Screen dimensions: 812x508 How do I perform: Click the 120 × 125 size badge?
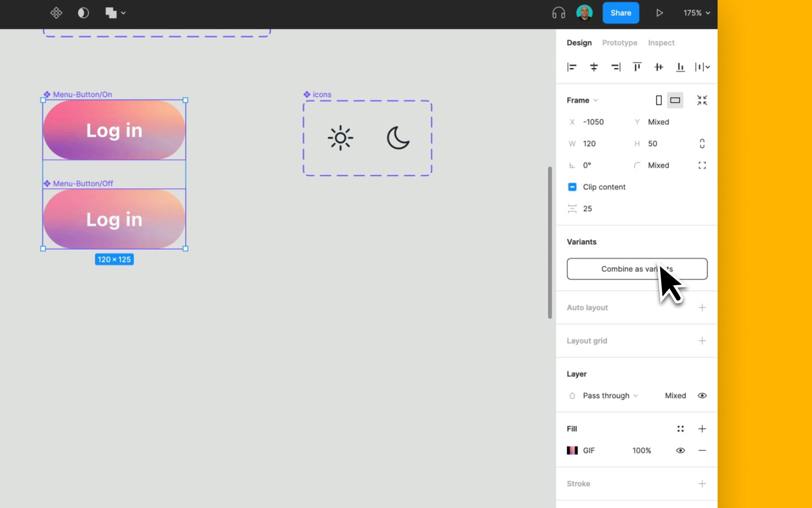pyautogui.click(x=114, y=260)
